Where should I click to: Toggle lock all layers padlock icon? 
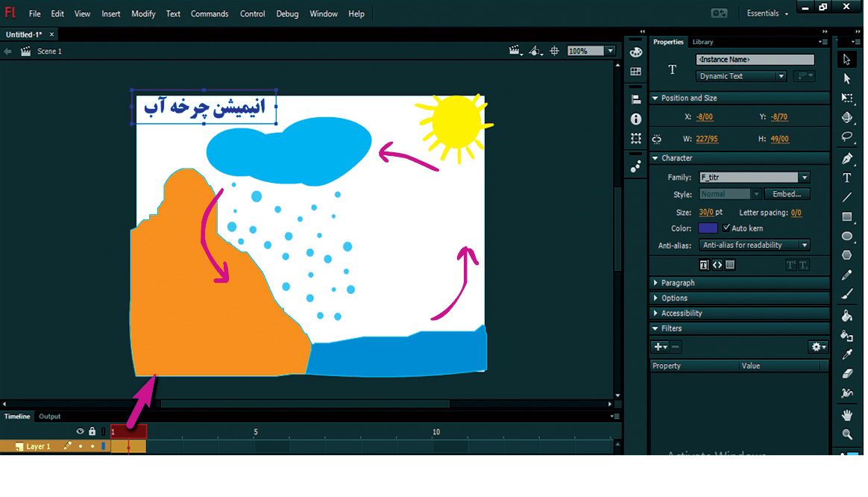pos(92,431)
